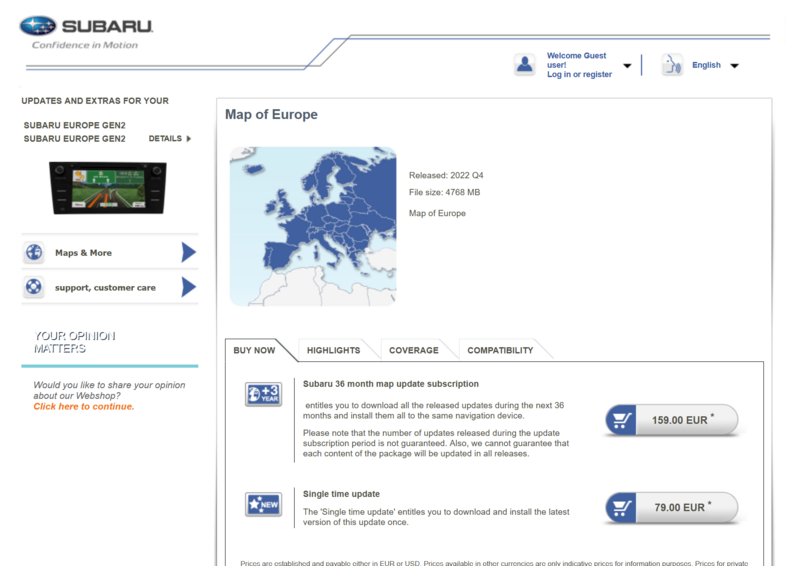Image resolution: width=800 pixels, height=566 pixels.
Task: Click the Log in or register link
Action: (x=579, y=75)
